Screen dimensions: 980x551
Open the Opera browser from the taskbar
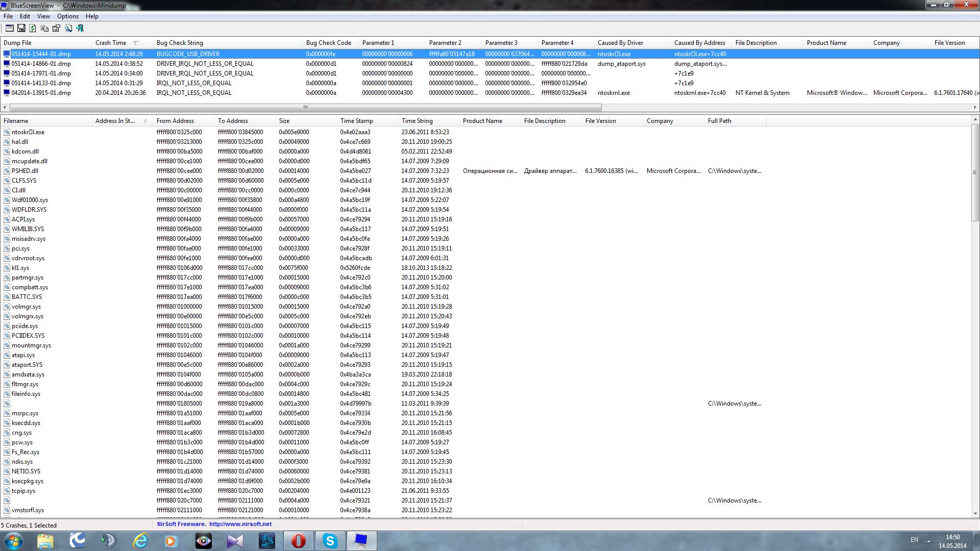[298, 541]
